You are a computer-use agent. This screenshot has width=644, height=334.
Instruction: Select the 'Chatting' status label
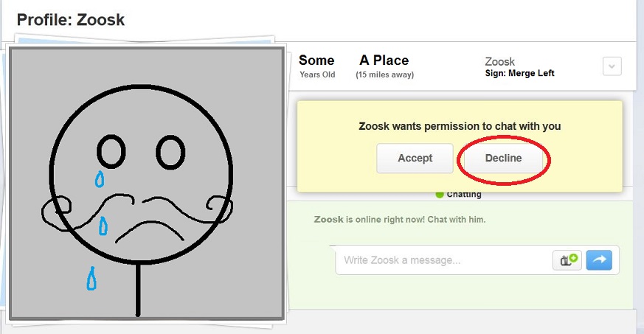464,195
